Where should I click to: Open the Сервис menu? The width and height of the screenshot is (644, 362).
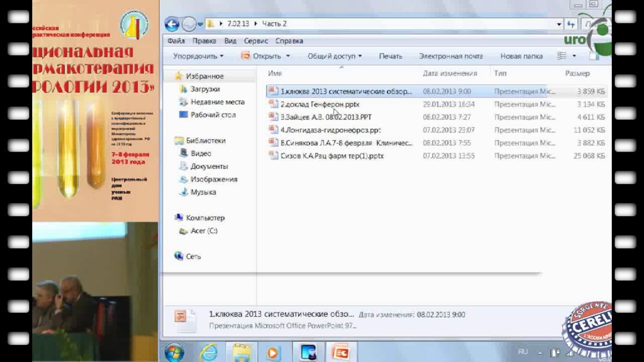pos(256,41)
